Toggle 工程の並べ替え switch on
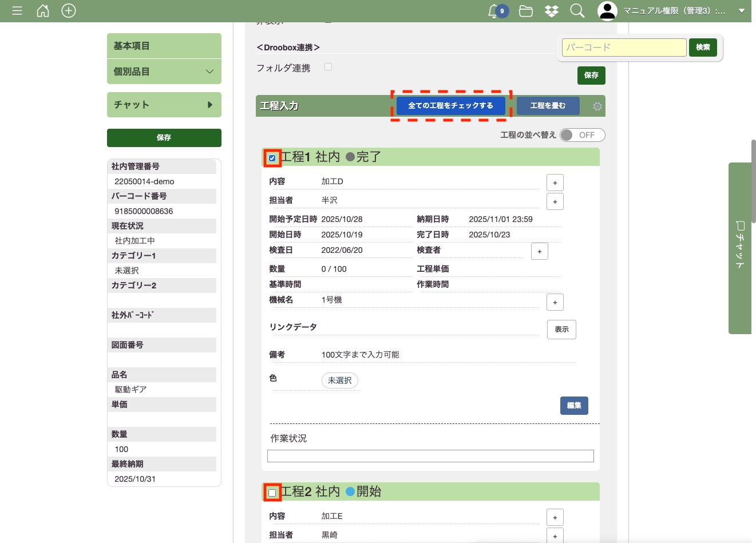Screen dimensions: 756x543 pyautogui.click(x=582, y=135)
